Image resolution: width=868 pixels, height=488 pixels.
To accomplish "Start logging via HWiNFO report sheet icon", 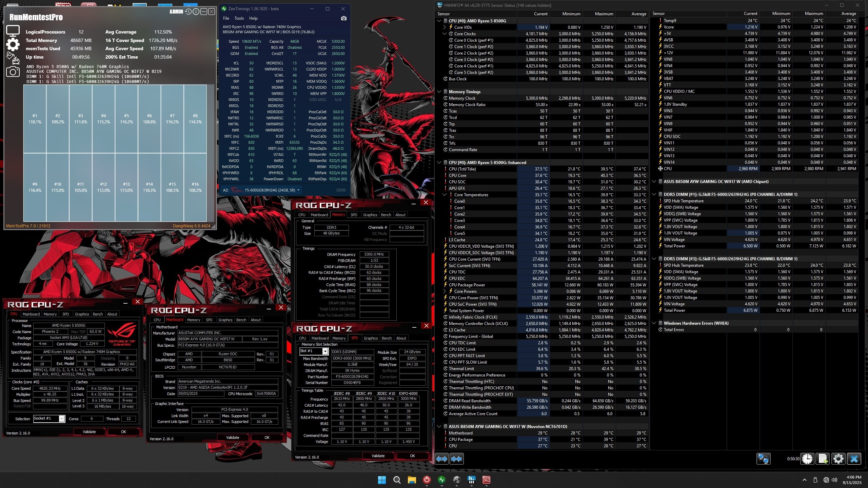I will pyautogui.click(x=823, y=459).
